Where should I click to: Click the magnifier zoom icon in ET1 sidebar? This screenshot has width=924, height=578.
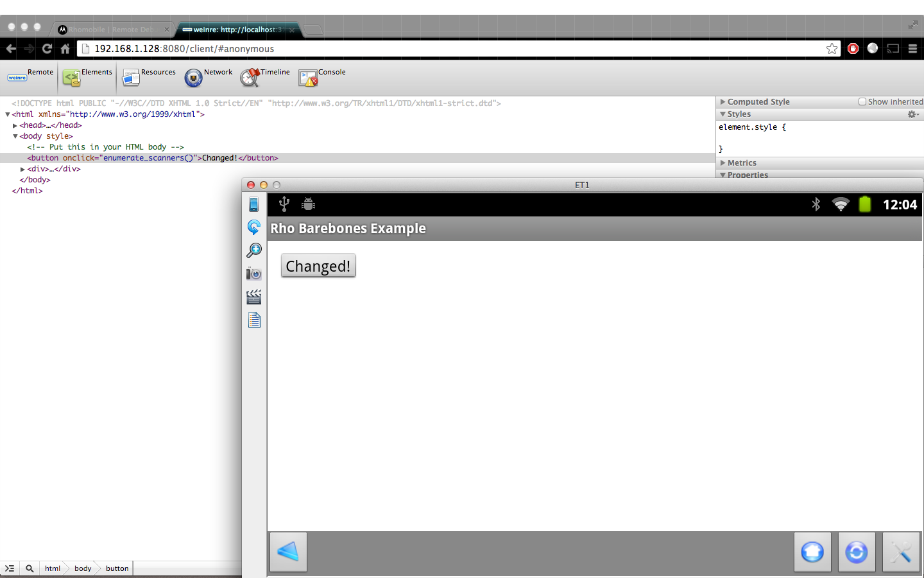(254, 250)
